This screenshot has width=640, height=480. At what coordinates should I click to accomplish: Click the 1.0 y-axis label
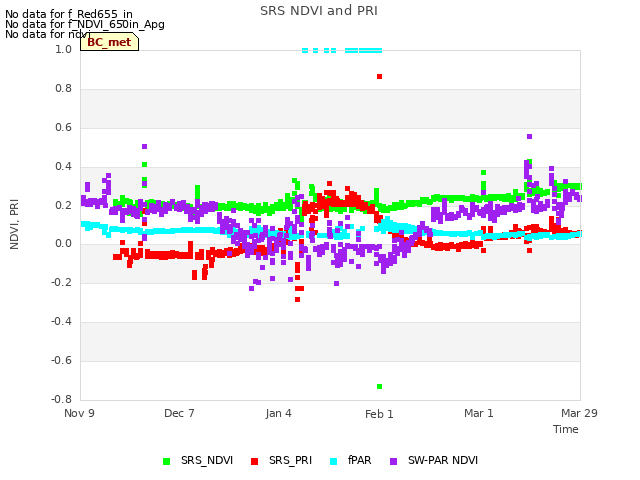click(63, 50)
